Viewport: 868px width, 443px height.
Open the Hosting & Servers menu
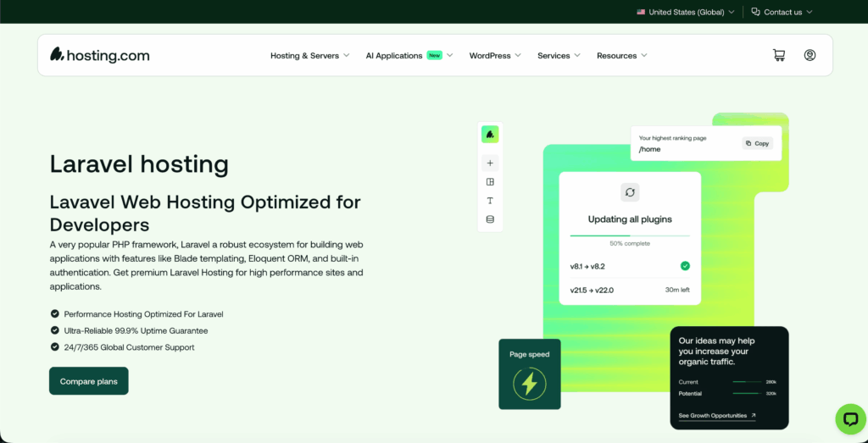(x=310, y=55)
